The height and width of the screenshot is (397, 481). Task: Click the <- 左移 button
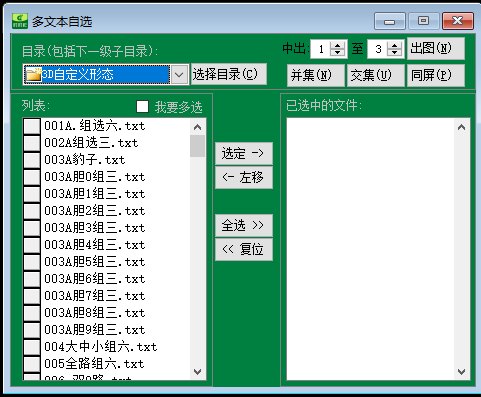[244, 177]
